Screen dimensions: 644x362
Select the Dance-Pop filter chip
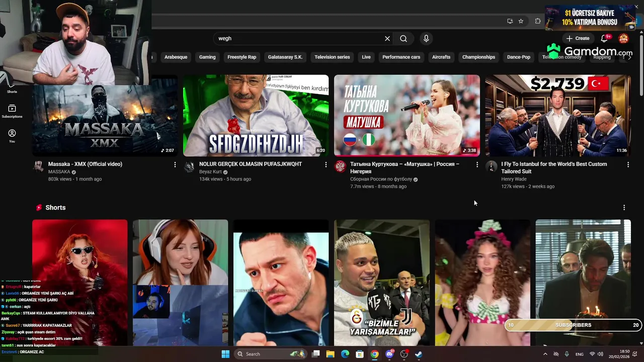[x=519, y=57]
